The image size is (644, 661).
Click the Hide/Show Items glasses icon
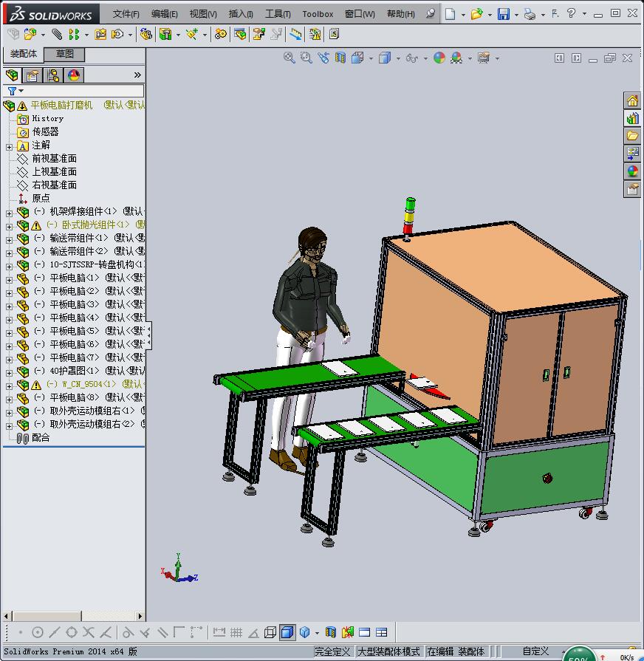tap(412, 58)
